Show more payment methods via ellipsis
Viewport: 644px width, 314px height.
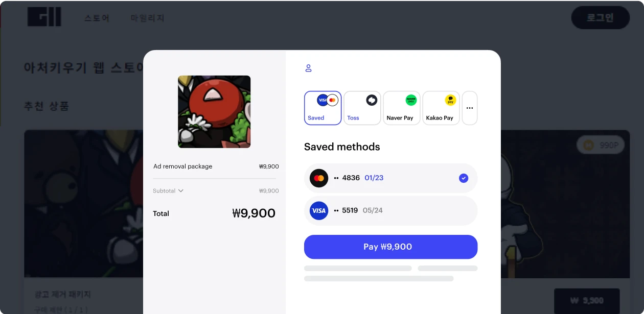470,108
